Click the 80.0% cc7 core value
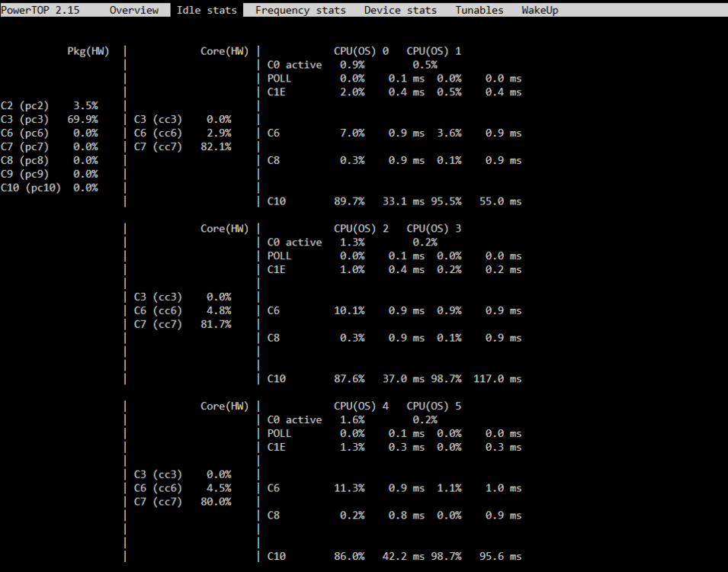728x572 pixels. (x=216, y=502)
